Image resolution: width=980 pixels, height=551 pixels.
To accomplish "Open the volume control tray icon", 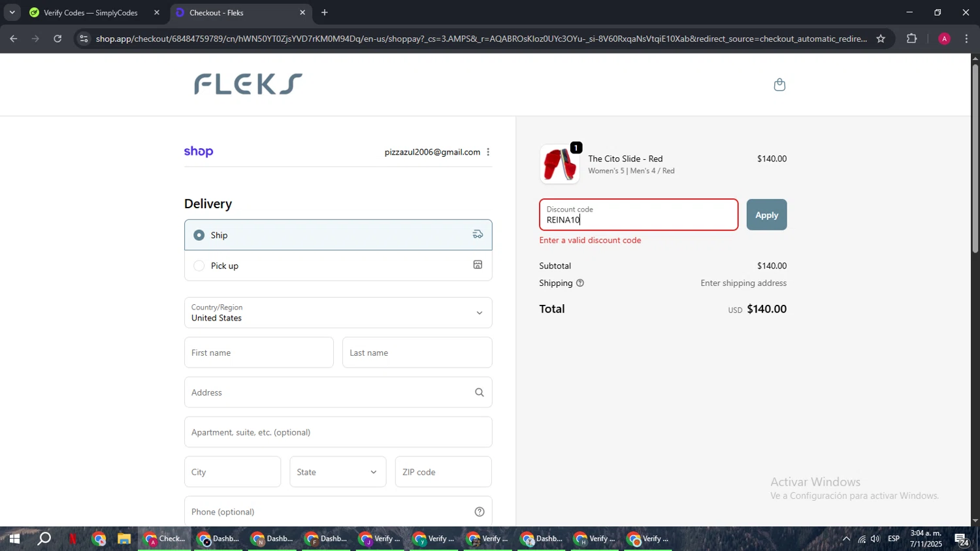I will pyautogui.click(x=875, y=539).
